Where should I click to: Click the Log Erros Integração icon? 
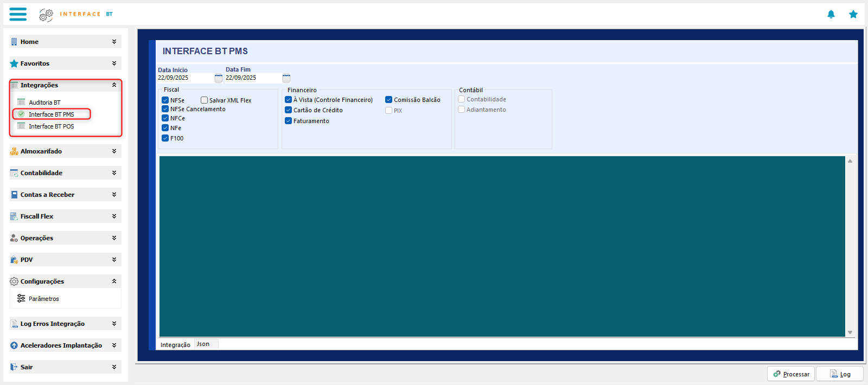(x=14, y=324)
